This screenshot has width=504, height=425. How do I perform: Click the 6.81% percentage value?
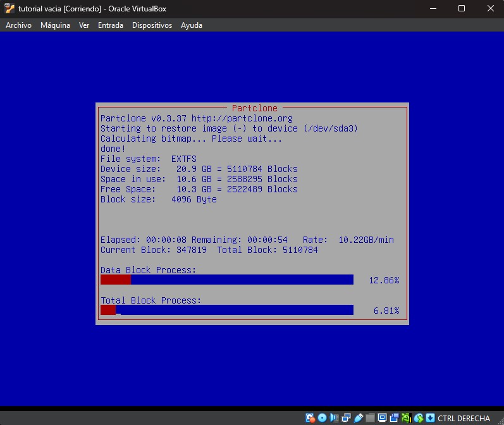(386, 311)
